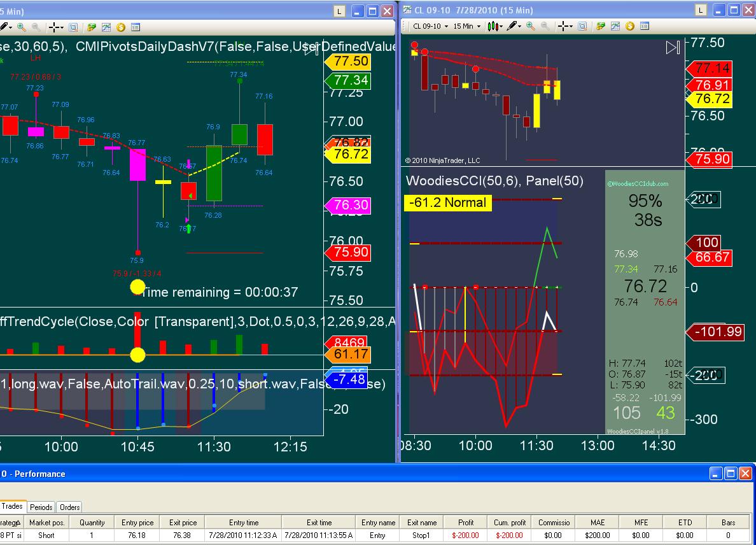Zoom in using left chart's magnifier icon
The width and height of the screenshot is (756, 545).
tap(21, 27)
